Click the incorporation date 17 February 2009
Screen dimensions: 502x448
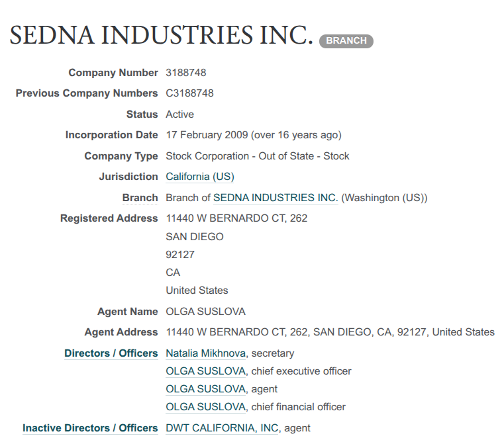point(207,135)
